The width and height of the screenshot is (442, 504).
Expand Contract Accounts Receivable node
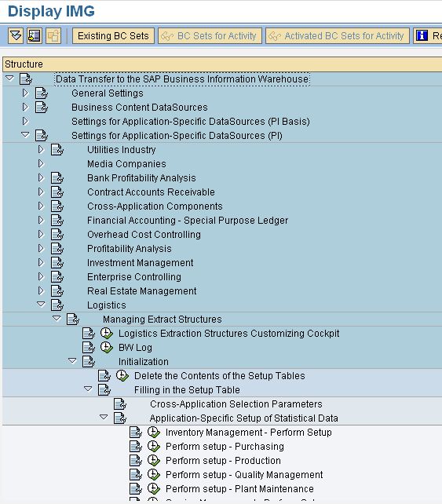[x=41, y=192]
